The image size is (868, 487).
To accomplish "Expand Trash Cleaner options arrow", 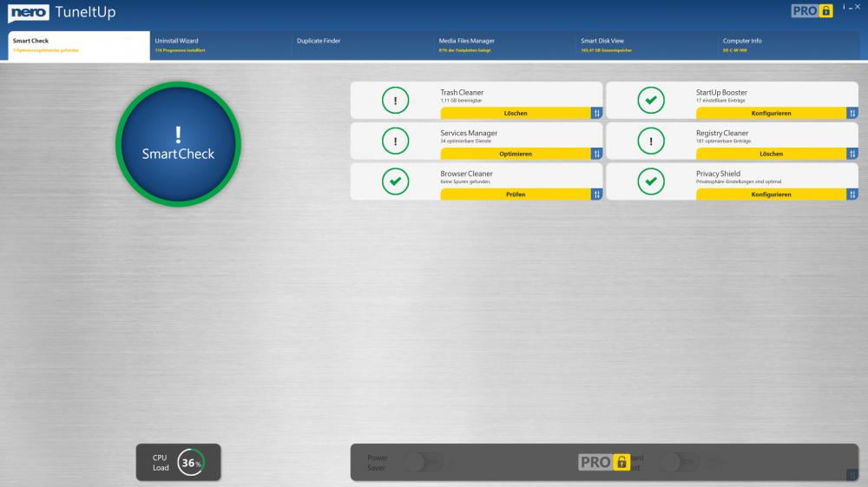I will (x=596, y=113).
